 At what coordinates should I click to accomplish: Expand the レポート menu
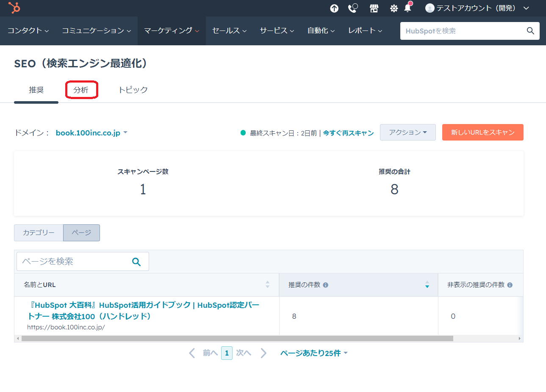pos(365,30)
